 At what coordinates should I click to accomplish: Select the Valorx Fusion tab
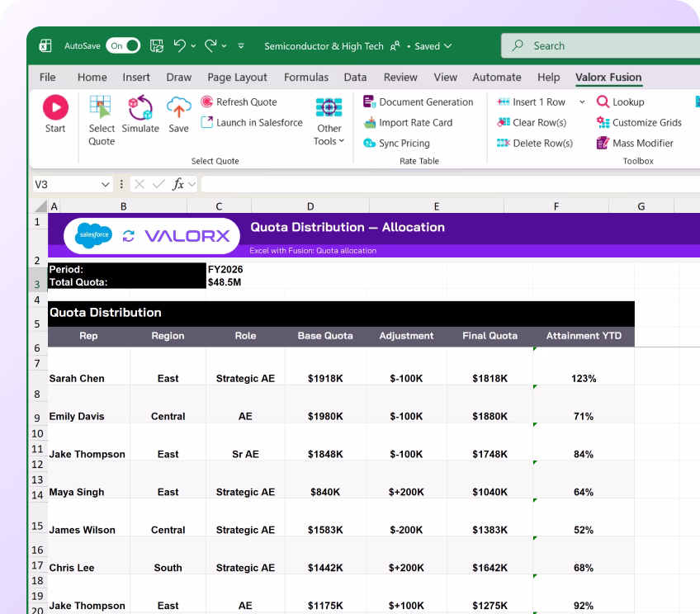[x=608, y=78]
